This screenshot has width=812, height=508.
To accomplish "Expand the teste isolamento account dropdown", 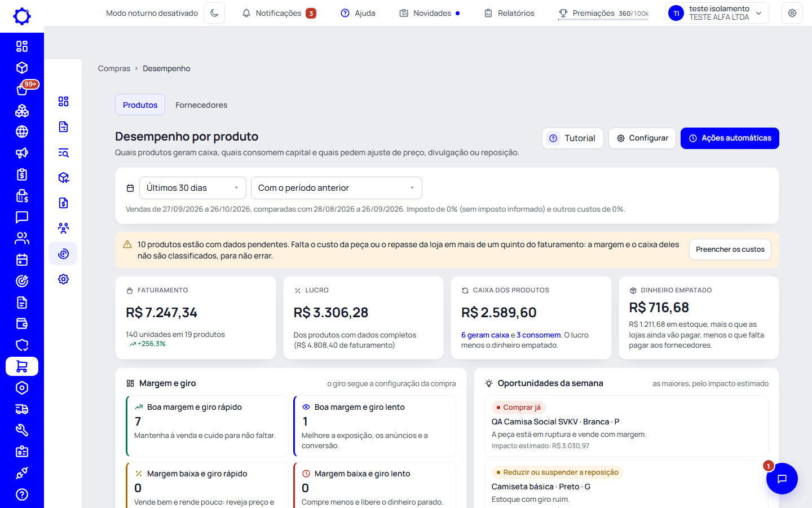I will [x=717, y=13].
